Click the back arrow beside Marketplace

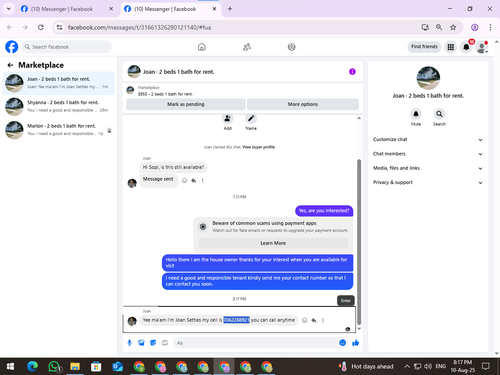click(10, 65)
